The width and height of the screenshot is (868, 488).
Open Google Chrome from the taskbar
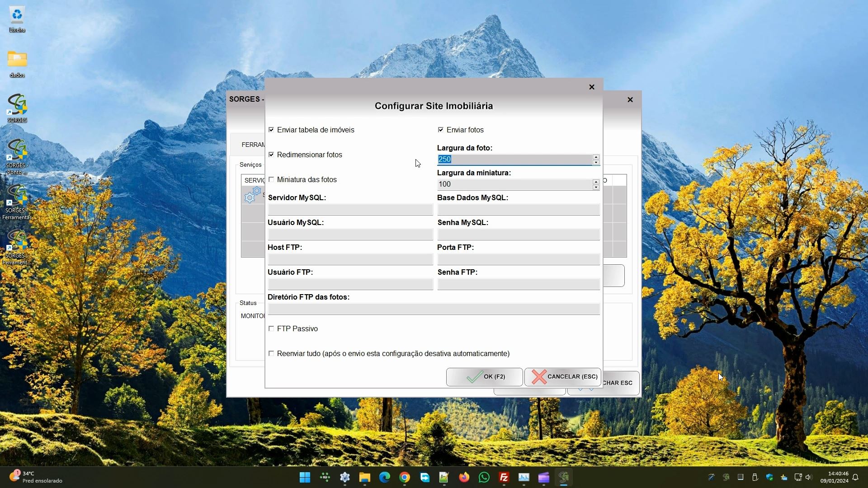click(404, 477)
